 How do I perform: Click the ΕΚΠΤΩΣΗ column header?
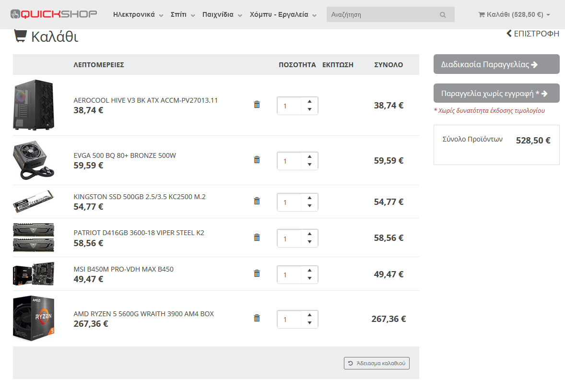pyautogui.click(x=338, y=65)
